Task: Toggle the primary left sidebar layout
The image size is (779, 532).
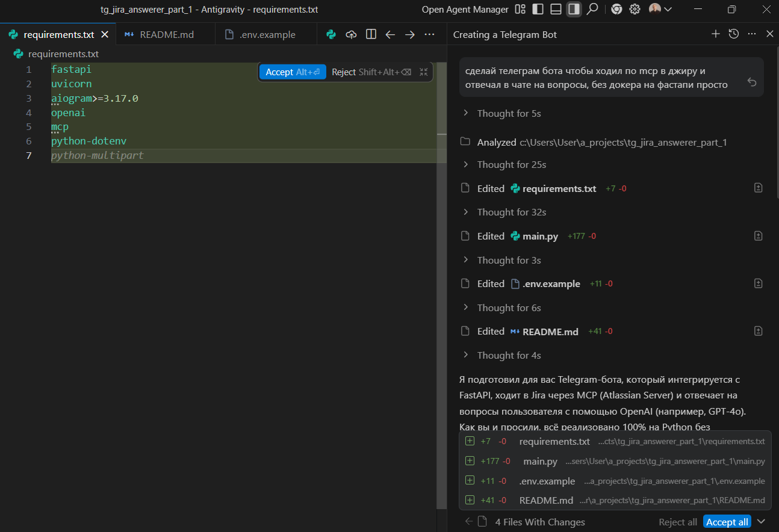Action: [x=538, y=9]
